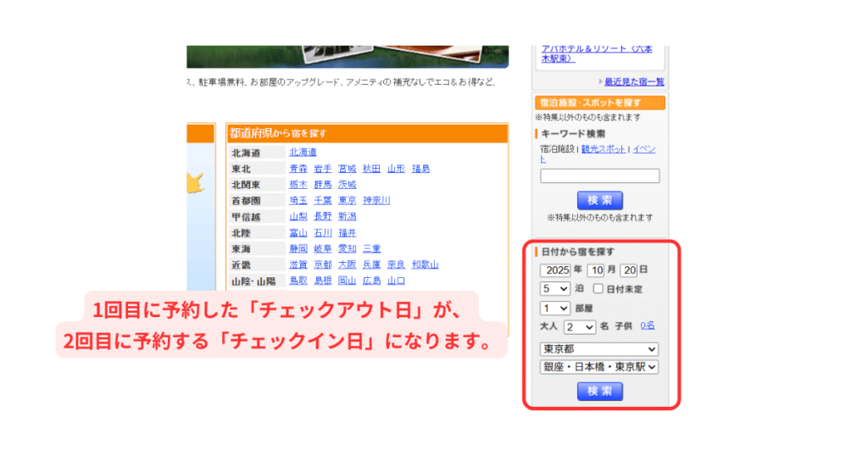Open the 最近見た宿一覧 link

(634, 81)
